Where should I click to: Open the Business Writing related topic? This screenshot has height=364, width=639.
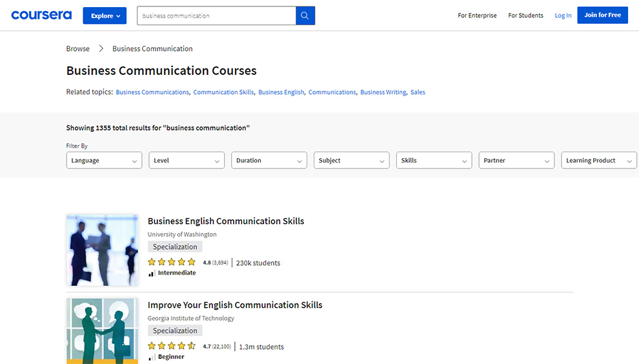[x=383, y=92]
